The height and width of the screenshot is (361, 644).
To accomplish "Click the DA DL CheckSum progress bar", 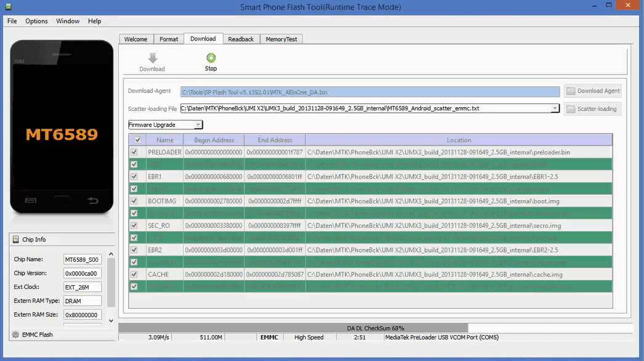I will pos(375,328).
